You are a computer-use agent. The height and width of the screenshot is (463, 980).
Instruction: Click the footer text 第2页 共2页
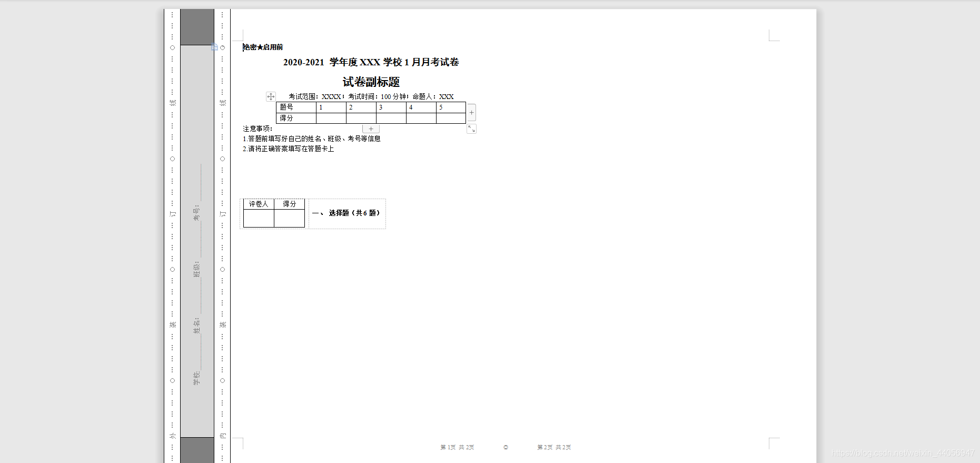554,447
